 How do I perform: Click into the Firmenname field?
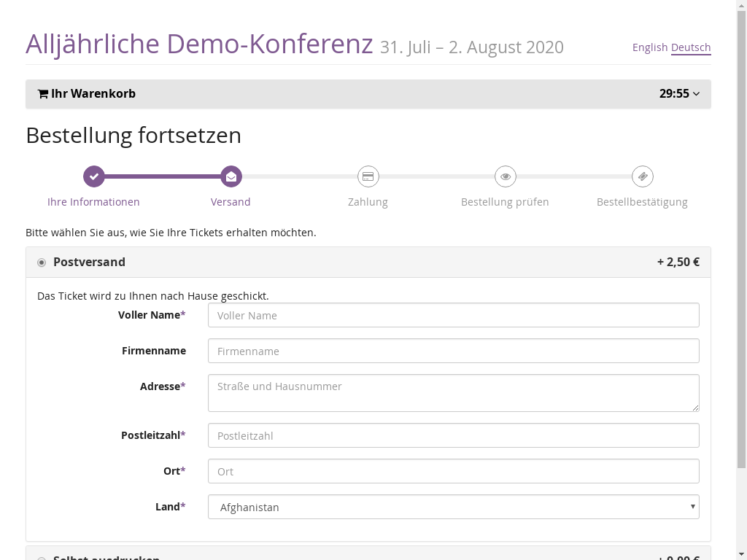(x=453, y=351)
